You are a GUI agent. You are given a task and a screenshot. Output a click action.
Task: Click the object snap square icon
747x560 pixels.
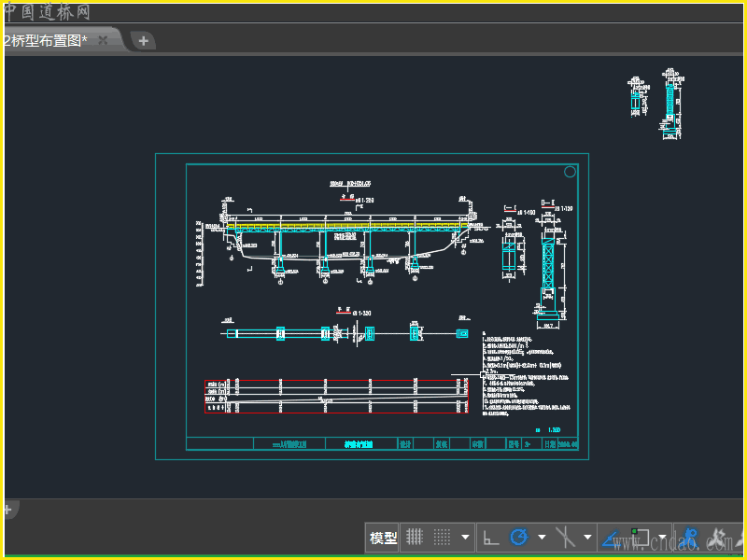pyautogui.click(x=641, y=538)
